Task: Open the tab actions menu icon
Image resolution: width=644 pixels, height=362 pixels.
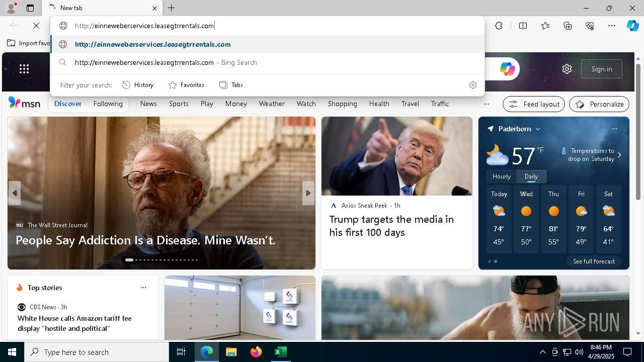Action: click(x=30, y=8)
